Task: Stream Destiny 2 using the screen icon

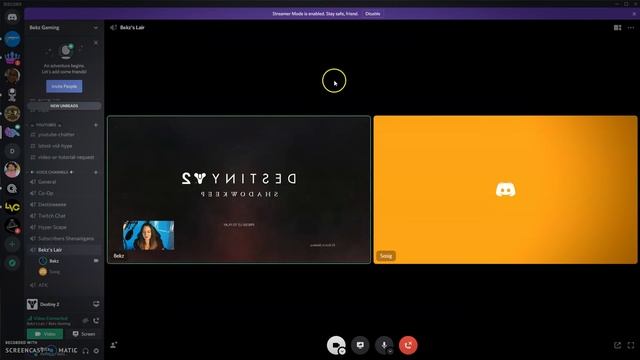Action: (x=96, y=304)
